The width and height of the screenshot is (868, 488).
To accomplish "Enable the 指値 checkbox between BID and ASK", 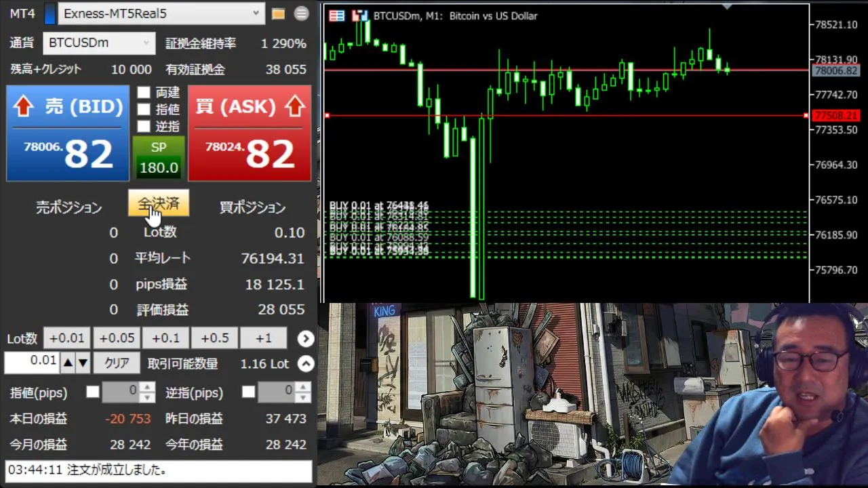I will (x=144, y=109).
